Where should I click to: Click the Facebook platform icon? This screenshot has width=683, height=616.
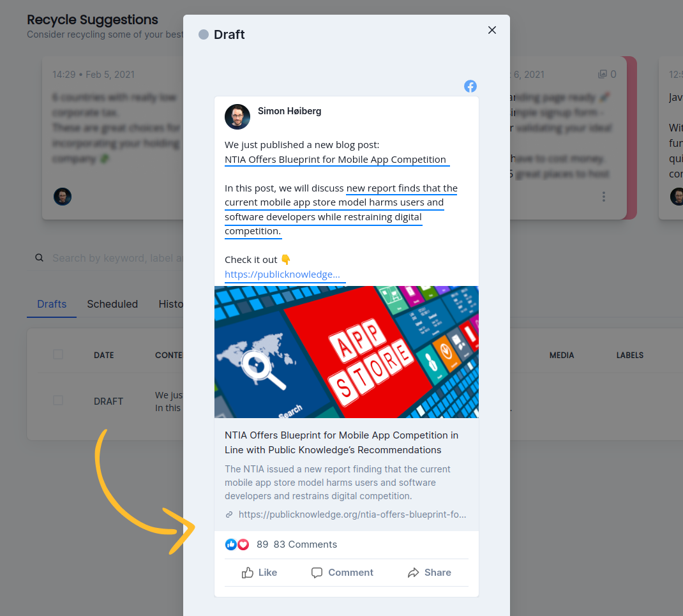pyautogui.click(x=470, y=86)
